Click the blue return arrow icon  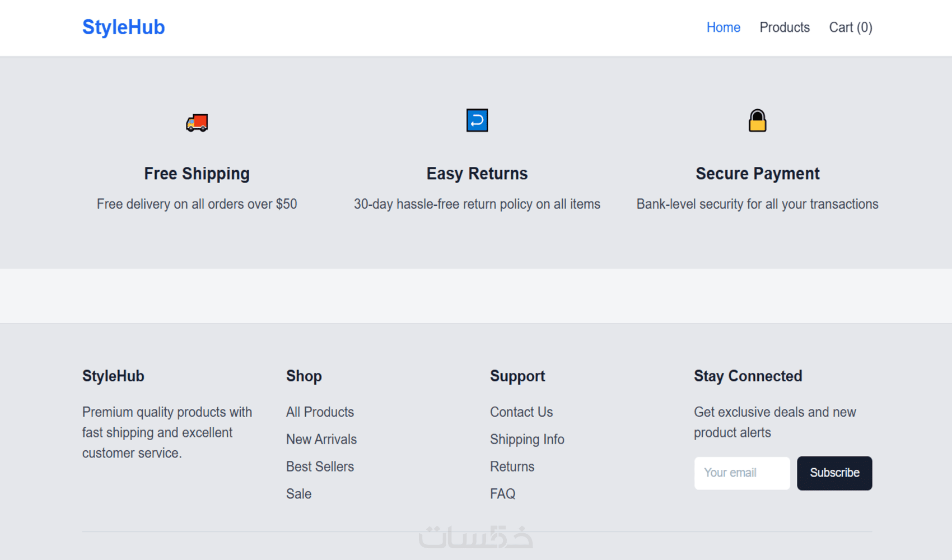tap(477, 120)
